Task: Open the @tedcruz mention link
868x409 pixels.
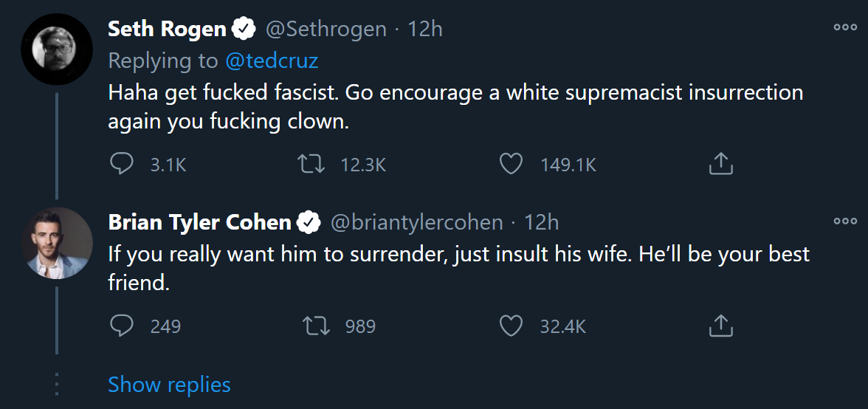Action: click(271, 61)
